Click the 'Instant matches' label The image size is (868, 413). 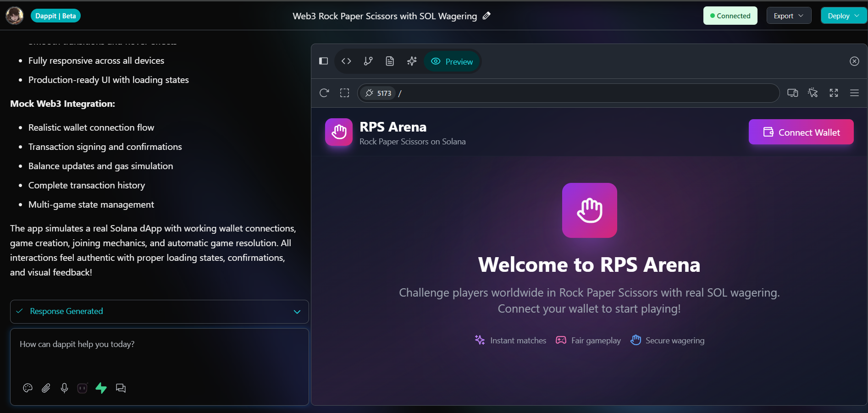pos(518,340)
